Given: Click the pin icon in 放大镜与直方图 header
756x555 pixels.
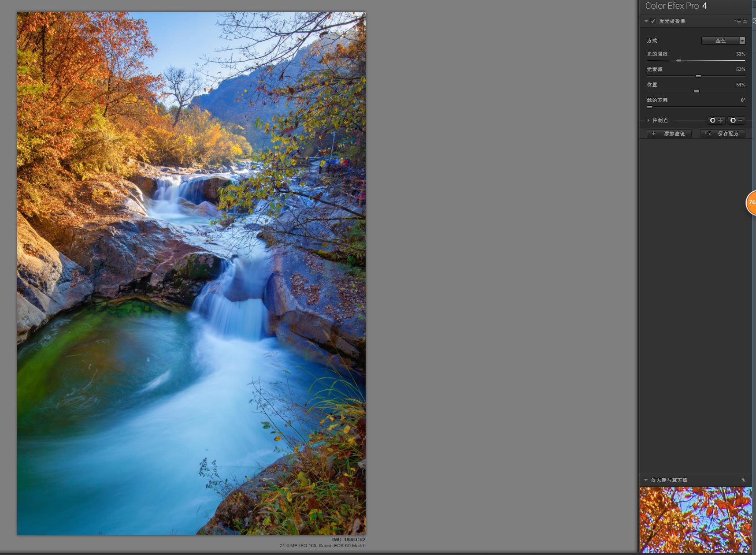Looking at the screenshot, I should point(743,480).
